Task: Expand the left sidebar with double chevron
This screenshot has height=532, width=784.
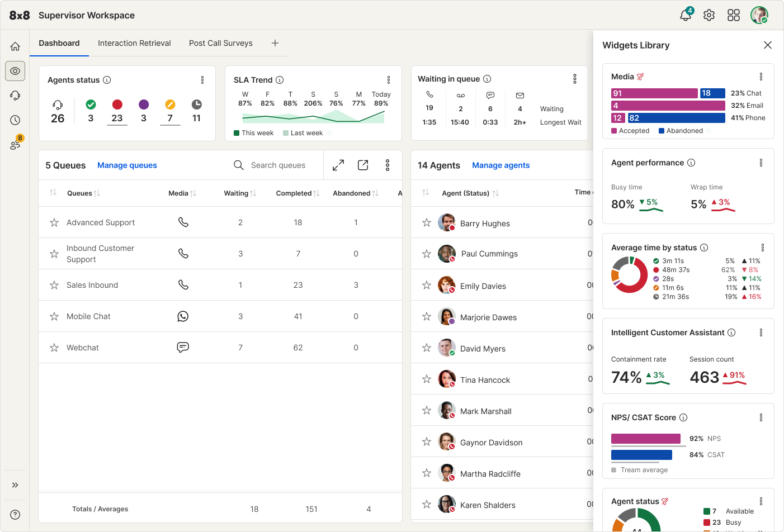Action: point(15,485)
